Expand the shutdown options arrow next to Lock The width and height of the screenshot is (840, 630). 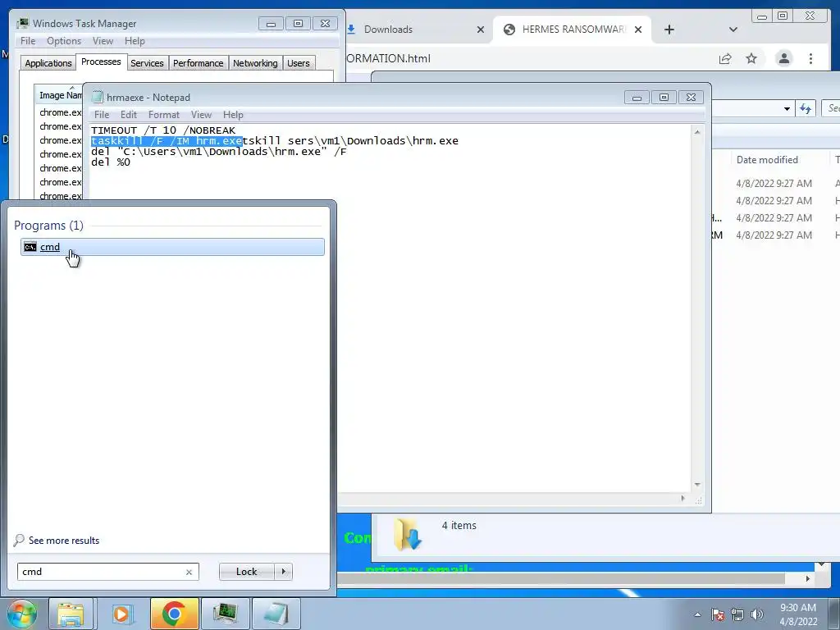(283, 572)
